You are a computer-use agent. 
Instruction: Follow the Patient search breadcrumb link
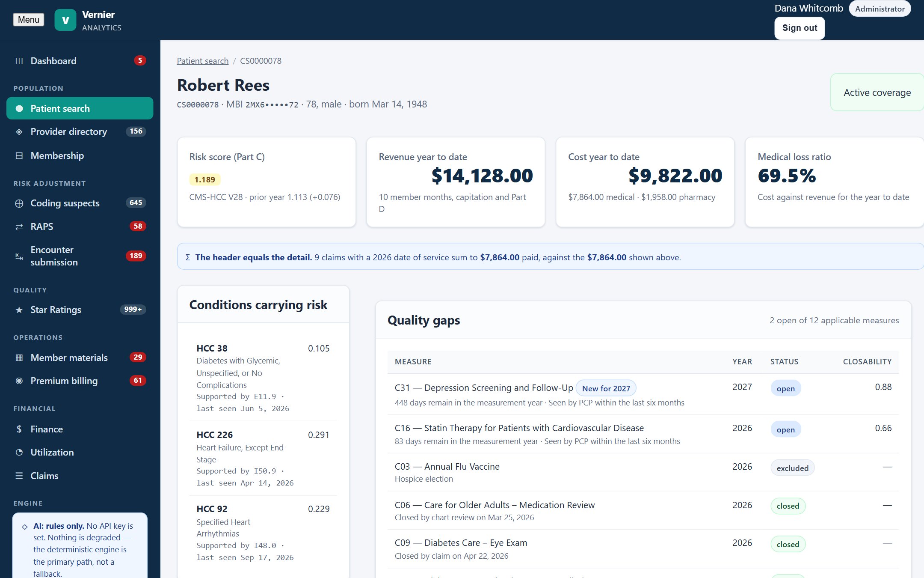click(203, 61)
